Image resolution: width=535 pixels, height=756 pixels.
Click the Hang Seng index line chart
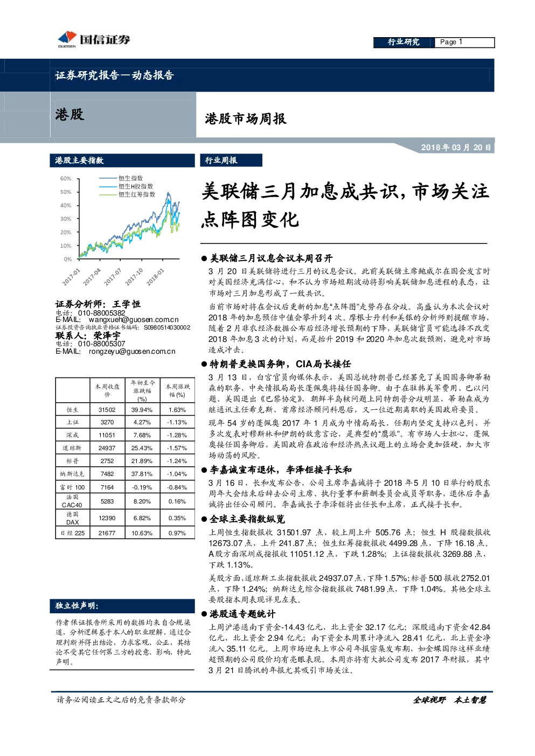(x=129, y=225)
